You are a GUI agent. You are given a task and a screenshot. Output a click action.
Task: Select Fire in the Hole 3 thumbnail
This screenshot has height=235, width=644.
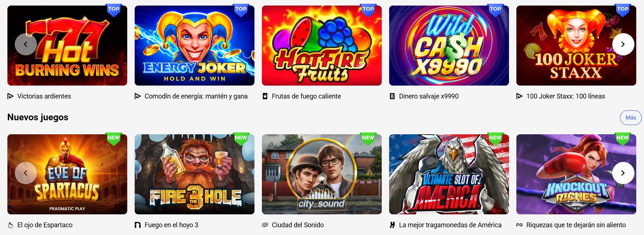click(194, 174)
